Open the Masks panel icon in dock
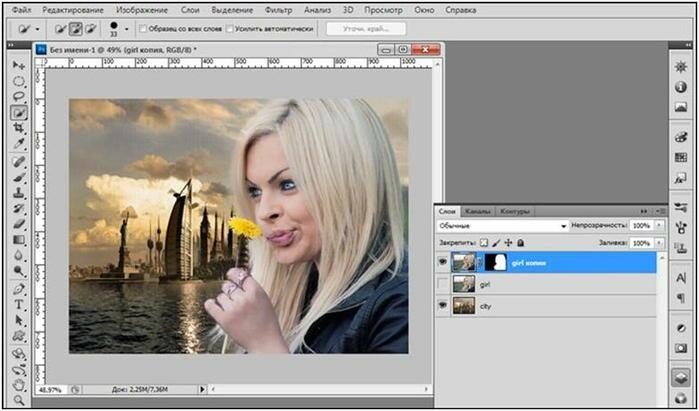This screenshot has width=699, height=411. (x=681, y=348)
